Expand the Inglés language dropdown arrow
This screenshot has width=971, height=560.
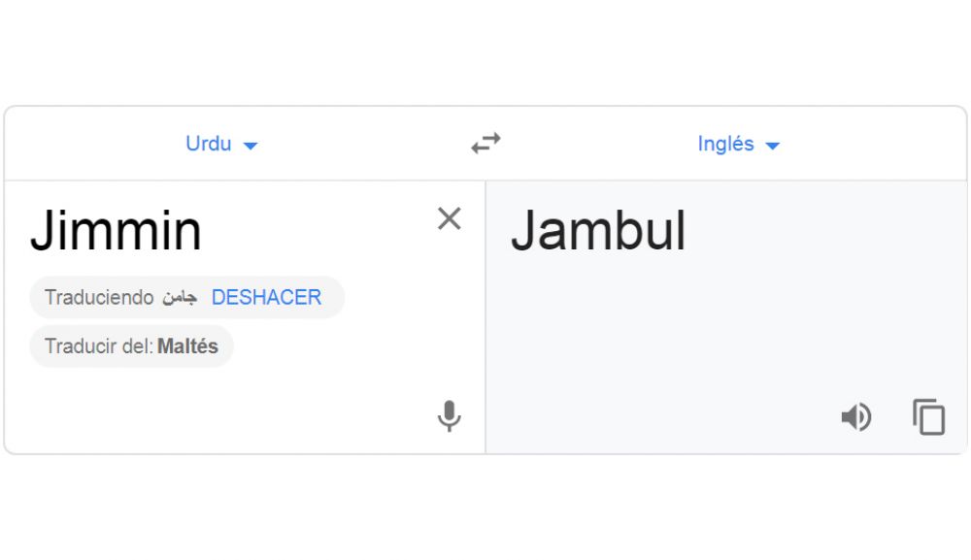click(x=773, y=146)
